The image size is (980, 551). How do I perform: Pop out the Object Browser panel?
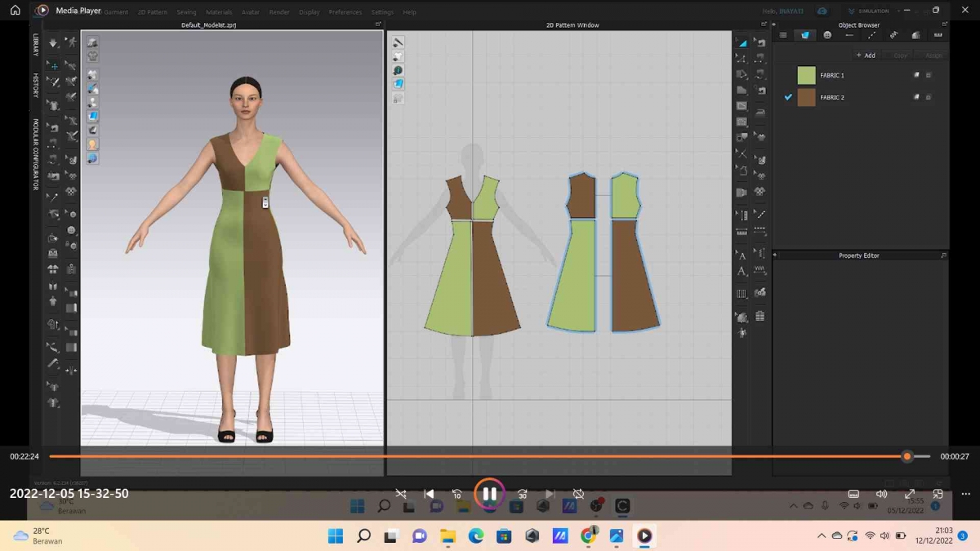click(x=944, y=25)
